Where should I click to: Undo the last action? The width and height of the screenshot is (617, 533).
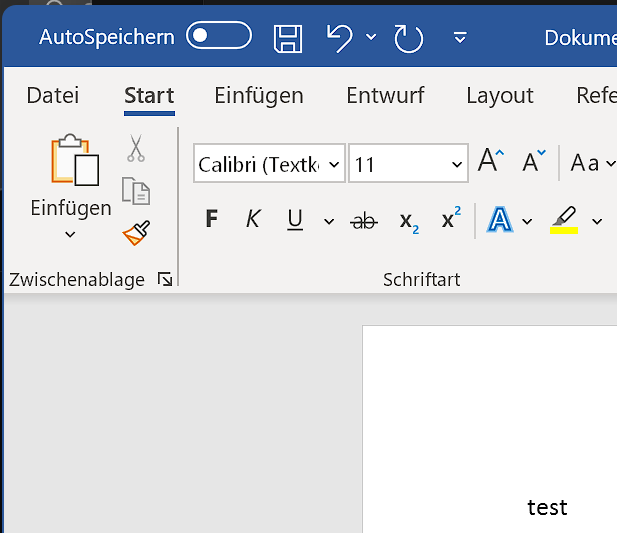click(x=340, y=38)
